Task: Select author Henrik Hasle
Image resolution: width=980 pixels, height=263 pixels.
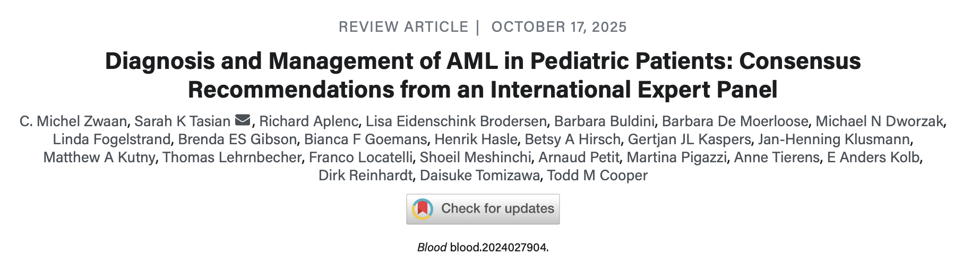Action: click(476, 139)
